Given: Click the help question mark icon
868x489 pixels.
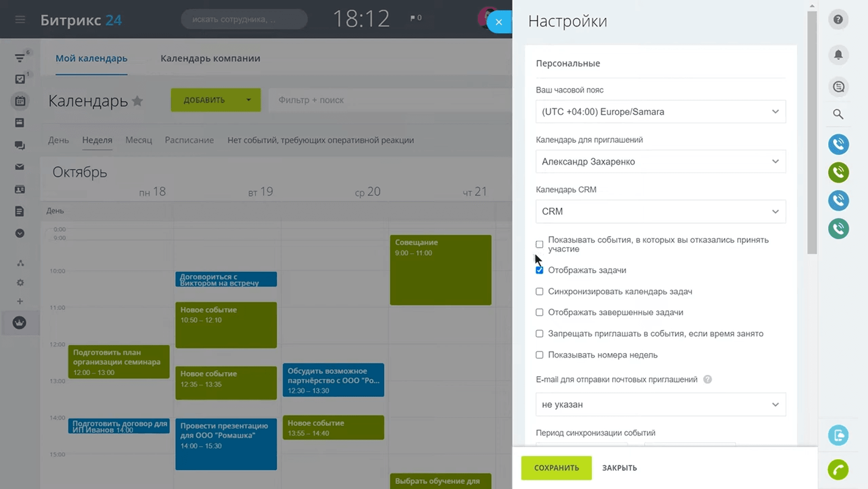Looking at the screenshot, I should (838, 19).
